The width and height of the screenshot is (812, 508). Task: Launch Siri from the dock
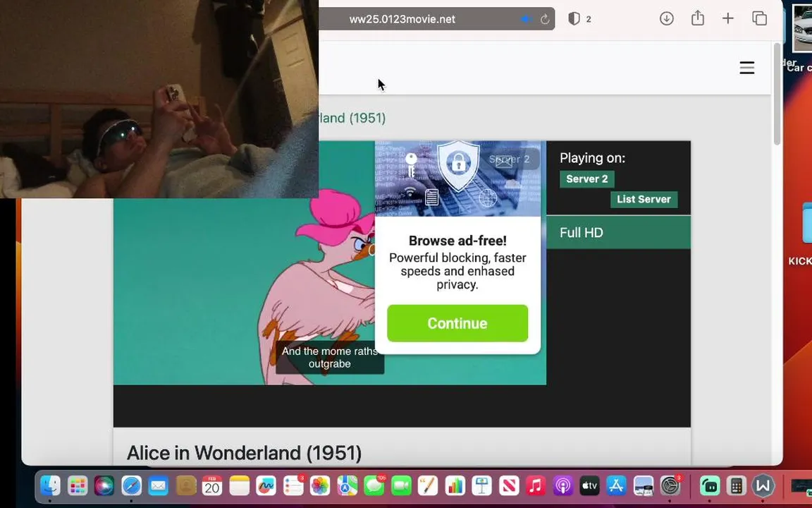(x=104, y=486)
